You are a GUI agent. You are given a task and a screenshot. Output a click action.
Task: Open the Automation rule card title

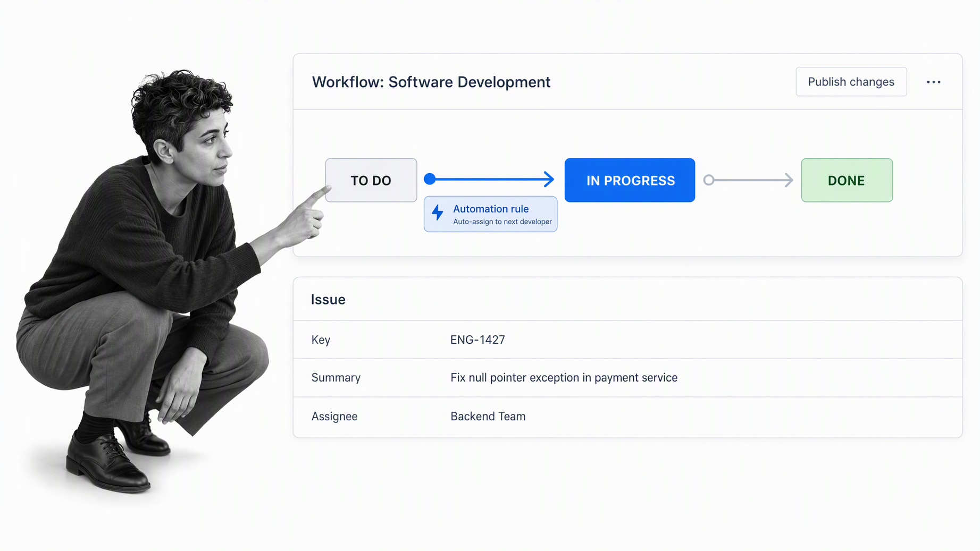pos(491,209)
